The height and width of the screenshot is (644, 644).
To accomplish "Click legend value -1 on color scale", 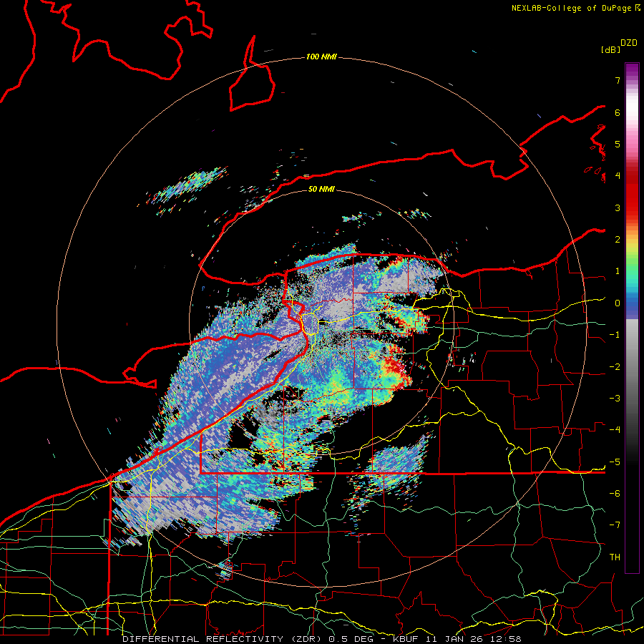I will point(615,335).
